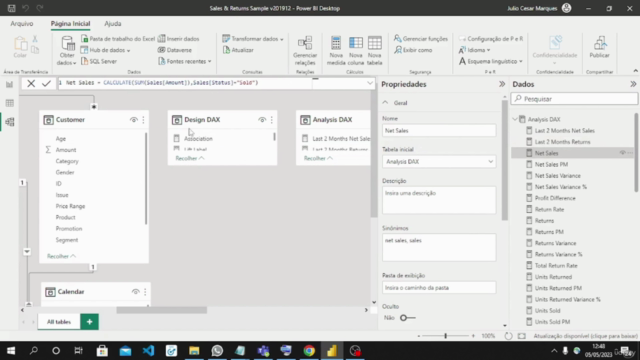Cancel the formula with the X button
Viewport: 640px width, 360px height.
pyautogui.click(x=31, y=84)
